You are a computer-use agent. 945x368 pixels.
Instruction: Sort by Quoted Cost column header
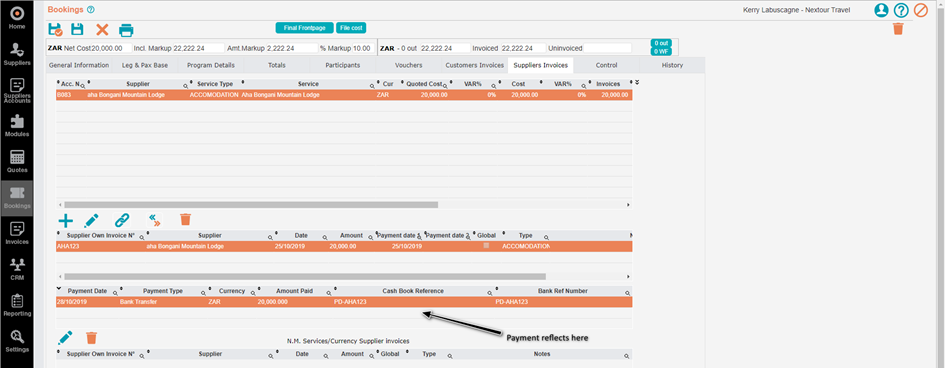pos(424,84)
